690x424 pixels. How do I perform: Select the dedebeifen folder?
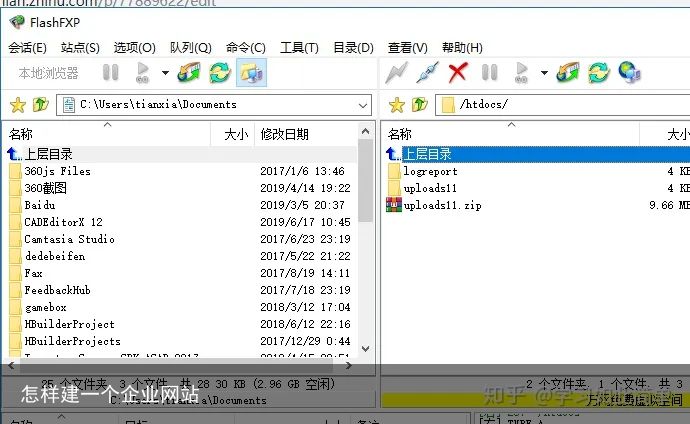click(180, 256)
